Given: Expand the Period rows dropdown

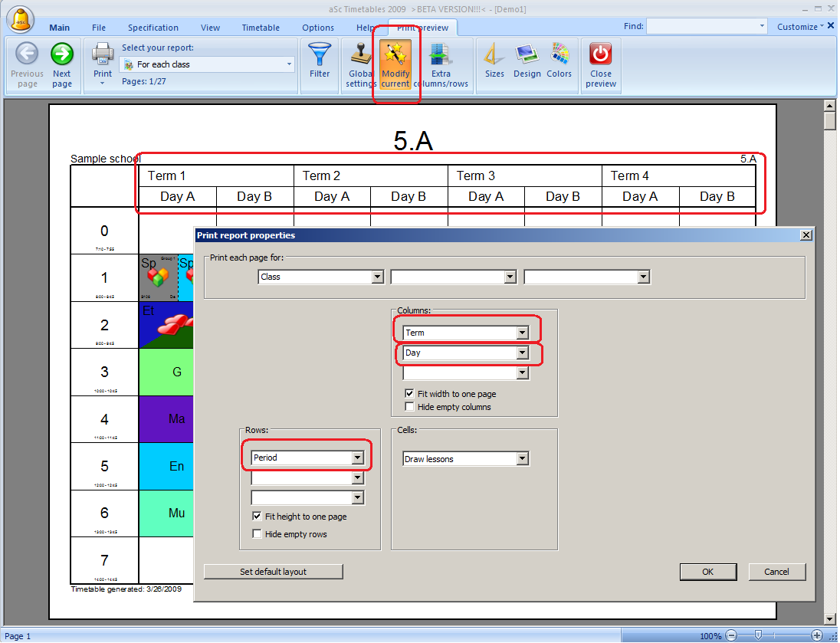Looking at the screenshot, I should coord(356,458).
